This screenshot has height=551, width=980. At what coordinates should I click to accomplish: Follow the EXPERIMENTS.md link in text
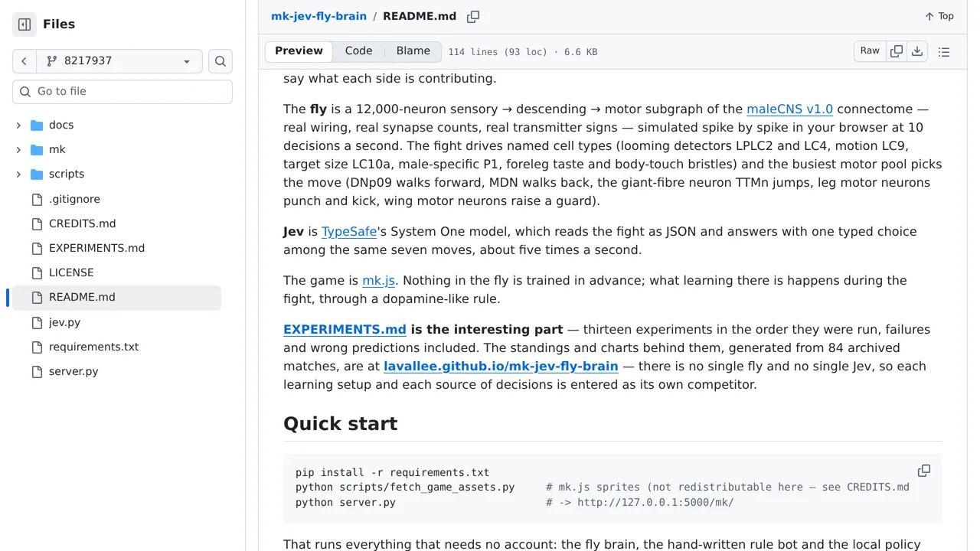pos(345,329)
